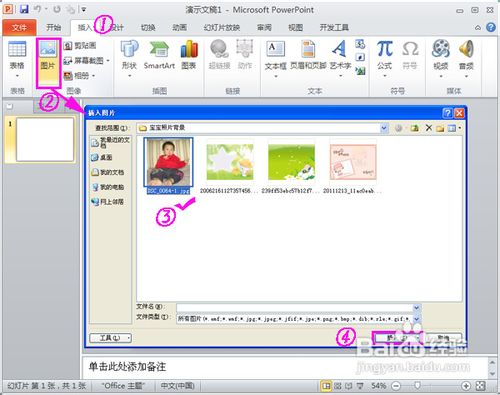Fit slide to current window button

coord(480,386)
